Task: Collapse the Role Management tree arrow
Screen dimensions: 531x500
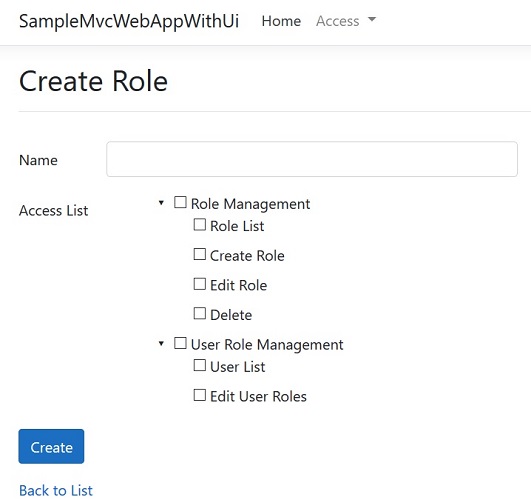Action: click(x=161, y=203)
